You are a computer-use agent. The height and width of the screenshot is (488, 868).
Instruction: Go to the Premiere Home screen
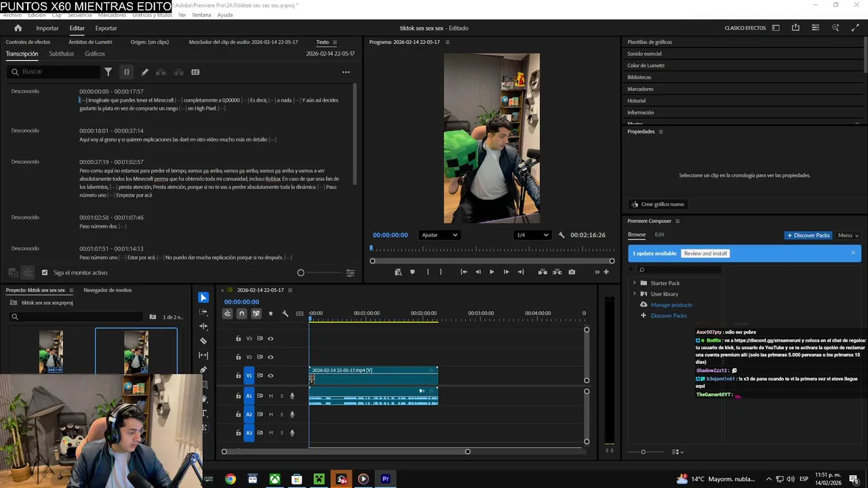pos(18,28)
